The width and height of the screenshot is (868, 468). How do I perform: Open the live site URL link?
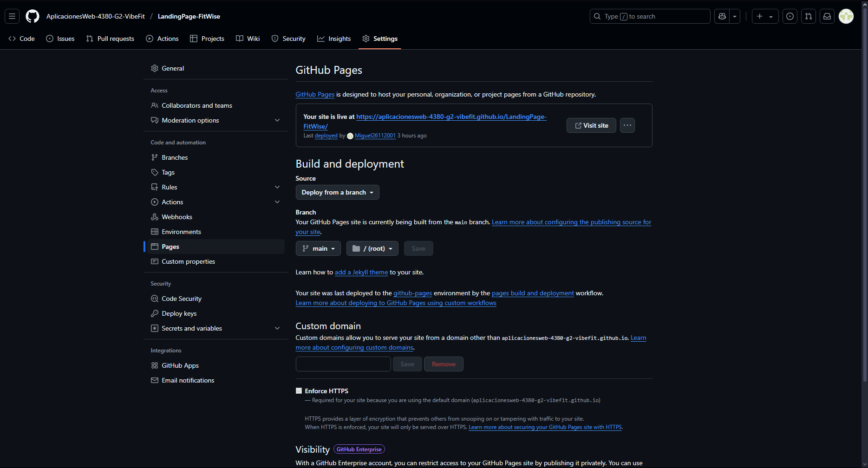[x=451, y=117]
